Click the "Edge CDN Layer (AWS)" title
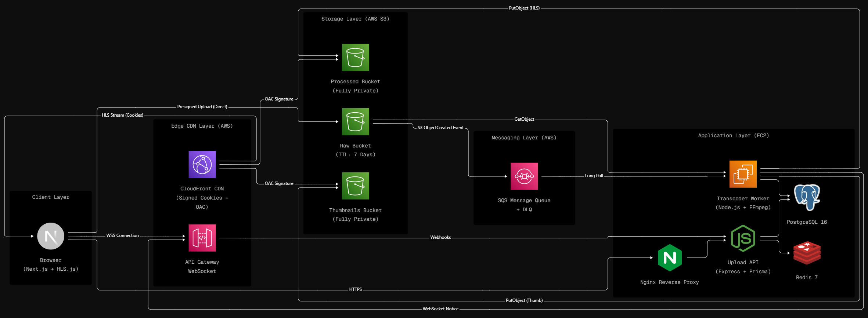Image resolution: width=868 pixels, height=318 pixels. click(x=202, y=126)
